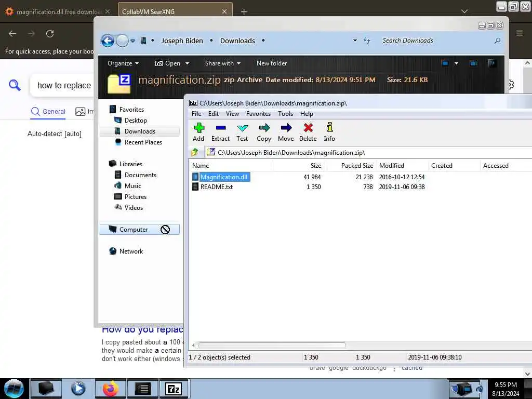This screenshot has width=532, height=399.
Task: Open Pictures library
Action: pos(136,196)
